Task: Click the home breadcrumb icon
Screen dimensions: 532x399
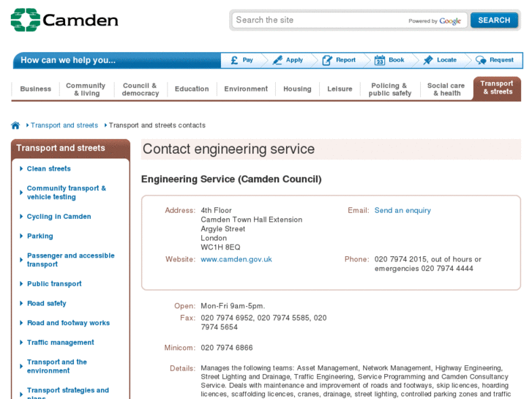Action: (15, 125)
